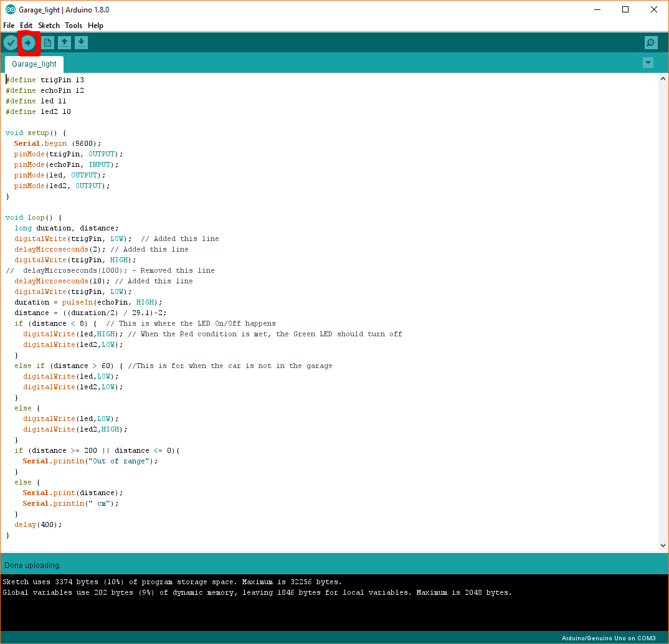Open the Help menu
The height and width of the screenshot is (644, 669).
[95, 26]
